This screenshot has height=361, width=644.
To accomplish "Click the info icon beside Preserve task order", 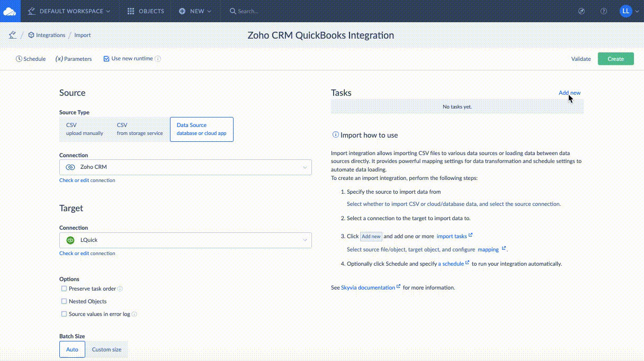I will [120, 289].
